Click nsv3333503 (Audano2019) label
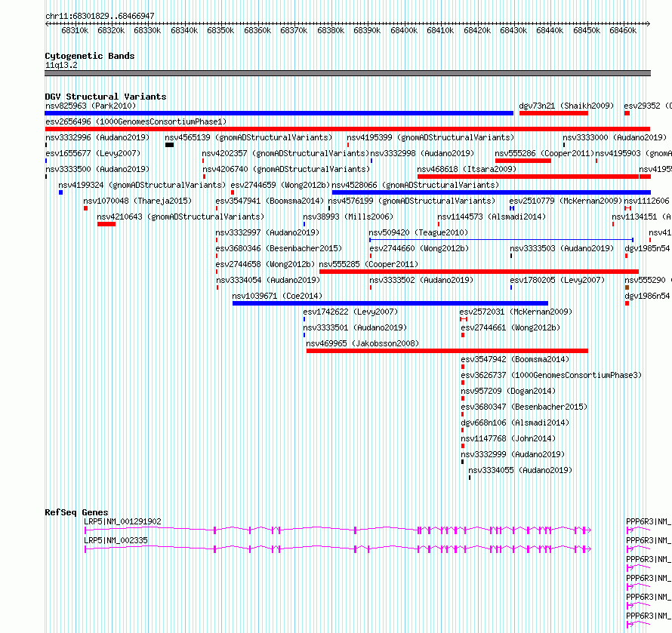The height and width of the screenshot is (633, 672). coord(562,248)
